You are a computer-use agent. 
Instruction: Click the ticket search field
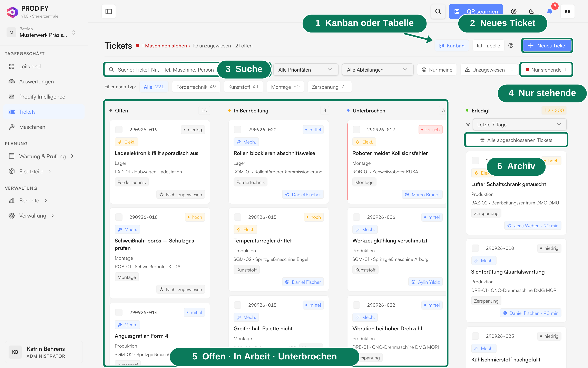click(187, 70)
